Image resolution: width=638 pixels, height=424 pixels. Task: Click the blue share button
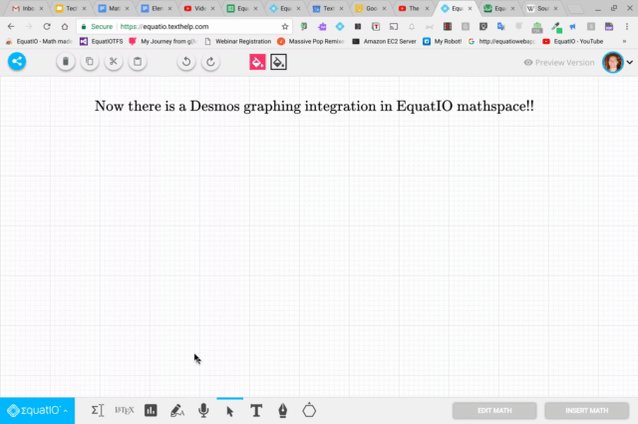[x=17, y=61]
